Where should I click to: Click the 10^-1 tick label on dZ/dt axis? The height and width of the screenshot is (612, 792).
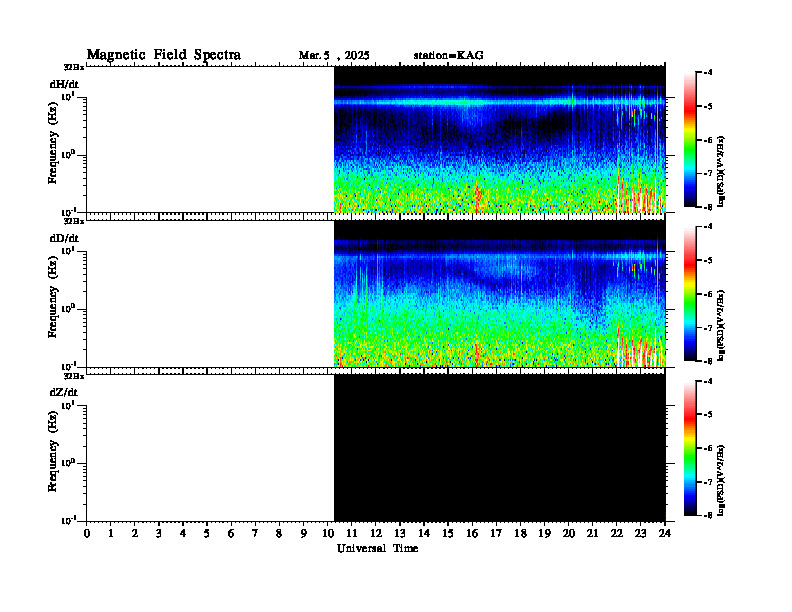(68, 520)
